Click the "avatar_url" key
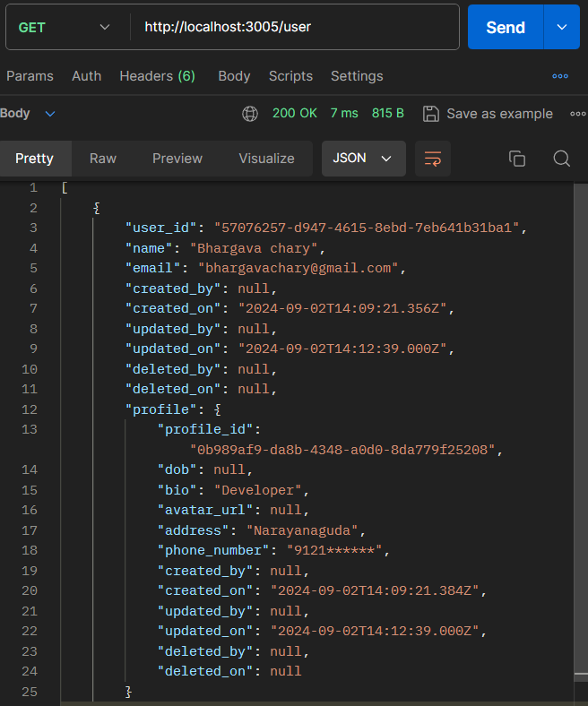Viewport: 588px width, 706px height. coord(205,510)
